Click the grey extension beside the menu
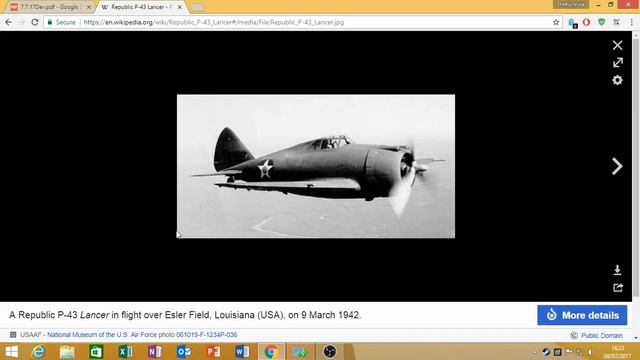 tap(616, 22)
